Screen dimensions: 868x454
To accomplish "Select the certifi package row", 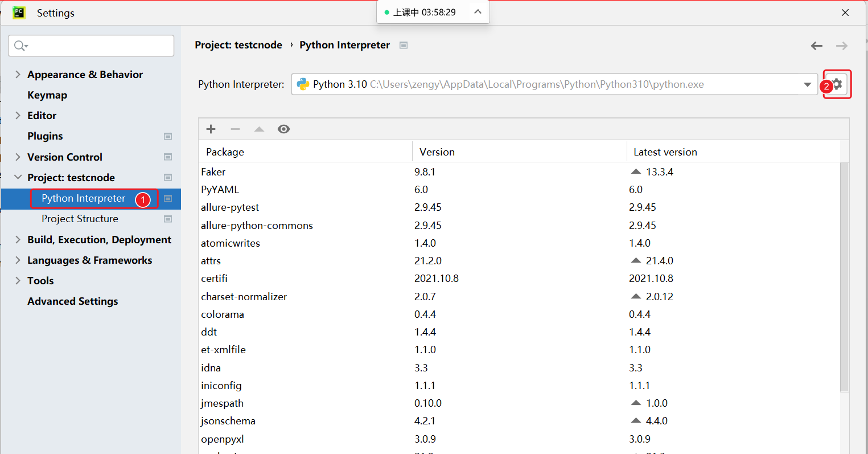I will point(519,278).
